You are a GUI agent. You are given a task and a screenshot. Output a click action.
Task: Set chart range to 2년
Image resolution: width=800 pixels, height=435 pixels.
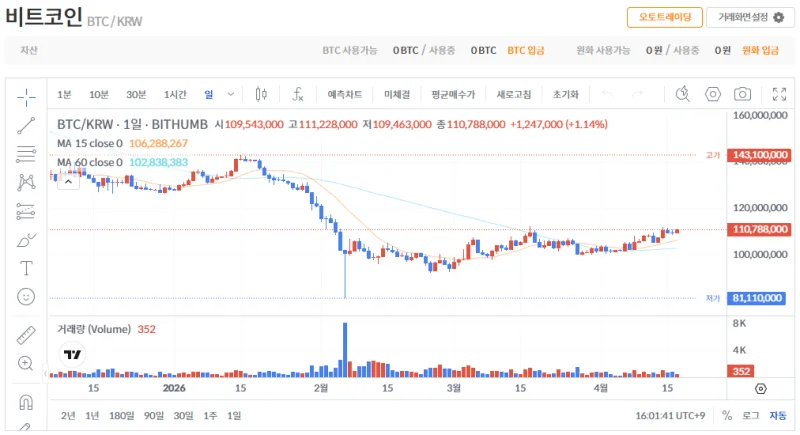[68, 416]
